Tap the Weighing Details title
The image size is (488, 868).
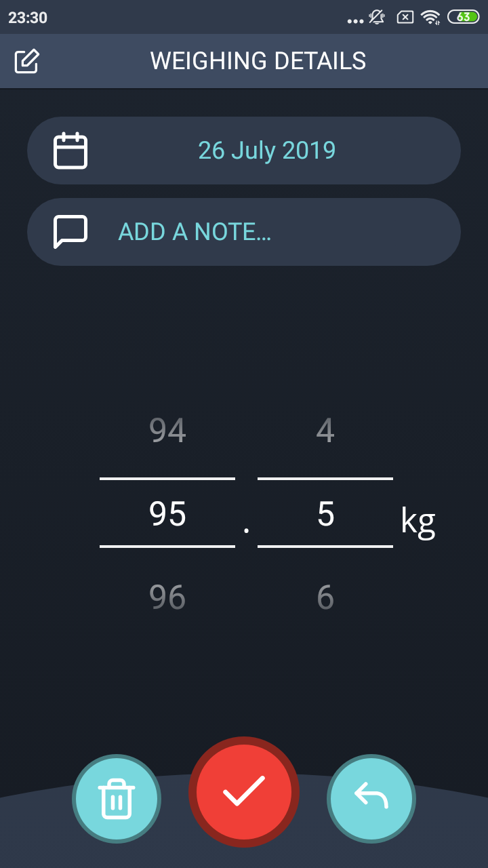coord(258,61)
